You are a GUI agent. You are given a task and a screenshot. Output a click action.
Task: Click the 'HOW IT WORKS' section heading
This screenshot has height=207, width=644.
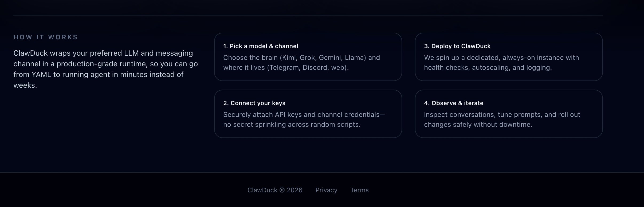coord(45,37)
